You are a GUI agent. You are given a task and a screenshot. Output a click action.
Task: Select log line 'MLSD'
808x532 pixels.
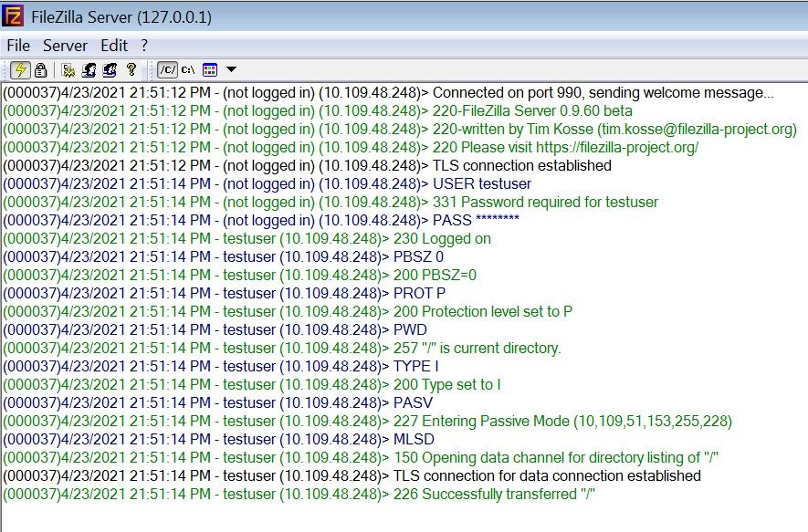point(218,440)
